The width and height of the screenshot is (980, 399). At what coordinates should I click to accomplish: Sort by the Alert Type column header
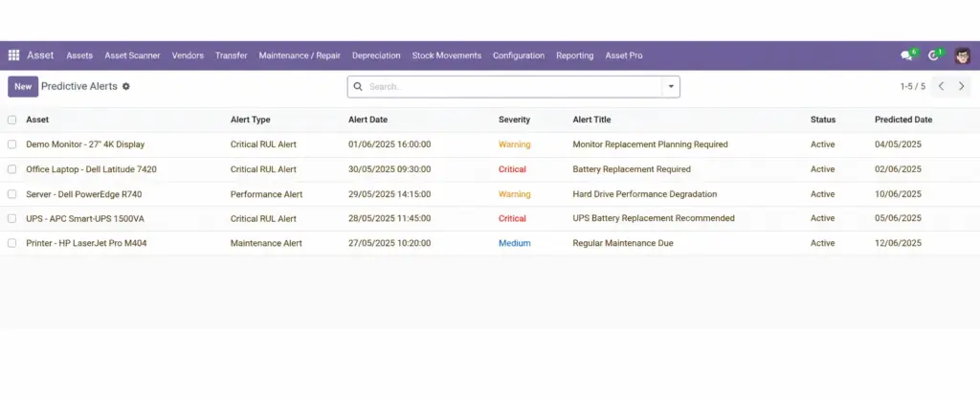coord(251,120)
